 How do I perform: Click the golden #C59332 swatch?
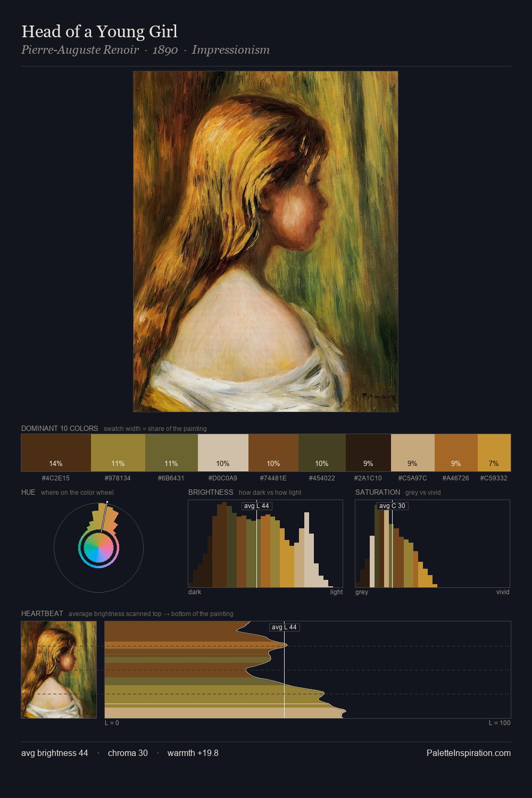click(x=494, y=453)
